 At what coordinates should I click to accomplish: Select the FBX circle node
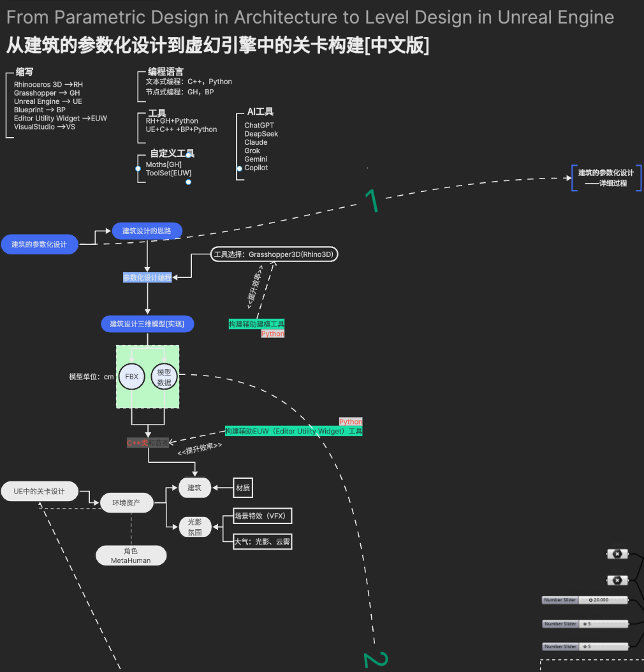(131, 377)
